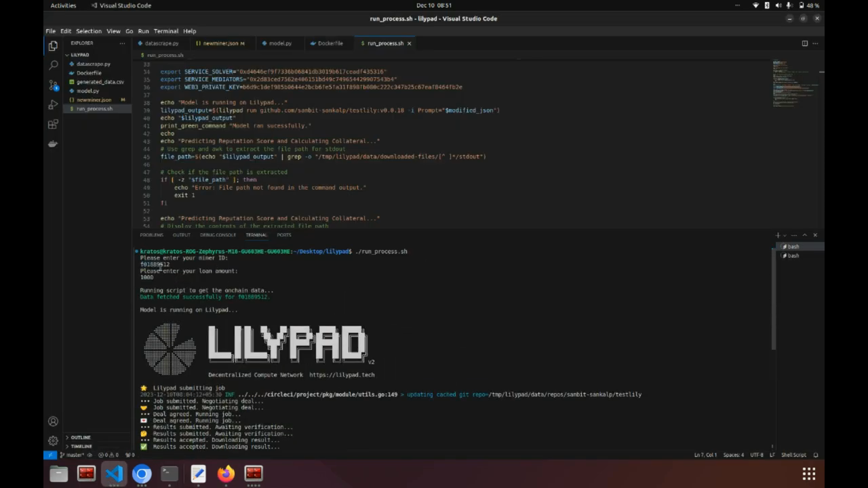
Task: Open the Activities overview
Action: click(63, 5)
